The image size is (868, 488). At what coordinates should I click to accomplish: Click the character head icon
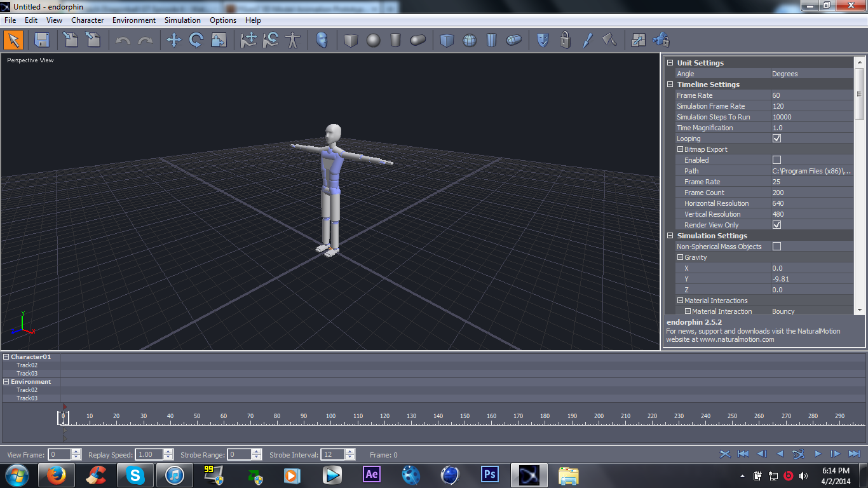pos(322,40)
